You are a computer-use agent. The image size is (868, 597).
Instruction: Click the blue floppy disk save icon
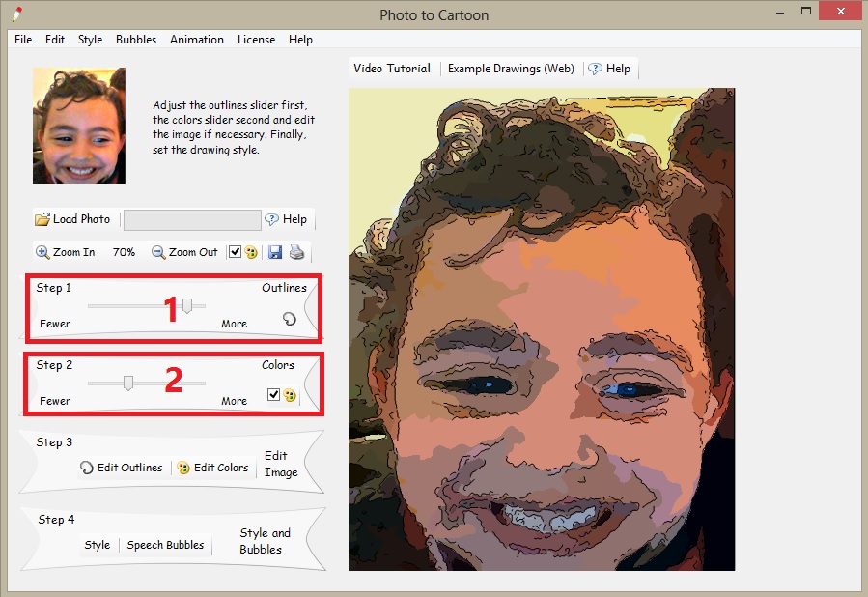[x=274, y=252]
